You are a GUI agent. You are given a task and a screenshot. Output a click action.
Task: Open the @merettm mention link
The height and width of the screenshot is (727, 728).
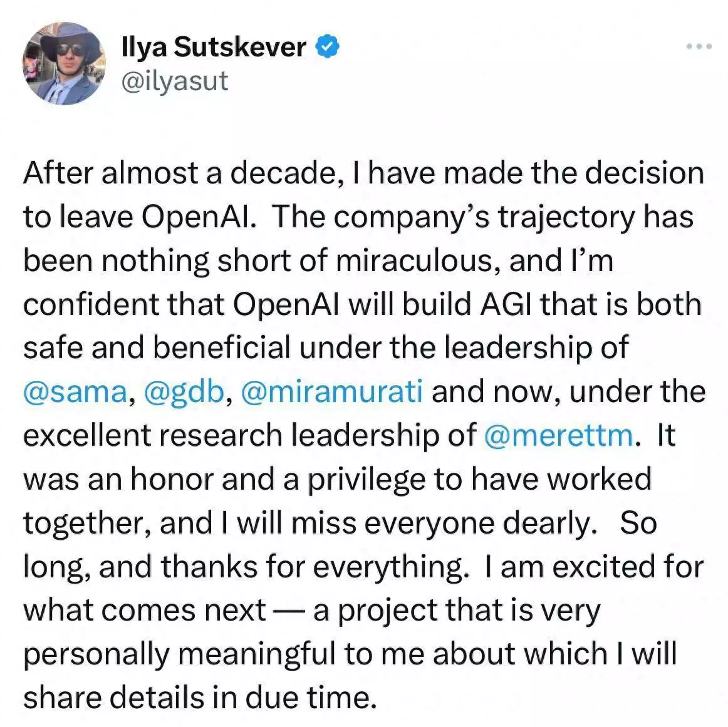click(559, 436)
